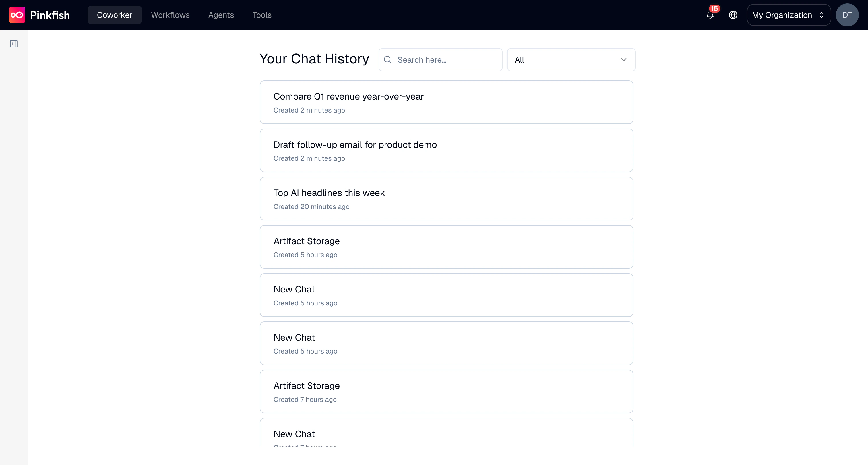Viewport: 868px width, 465px height.
Task: Open the 'Draft follow-up email for product demo' chat
Action: click(446, 150)
